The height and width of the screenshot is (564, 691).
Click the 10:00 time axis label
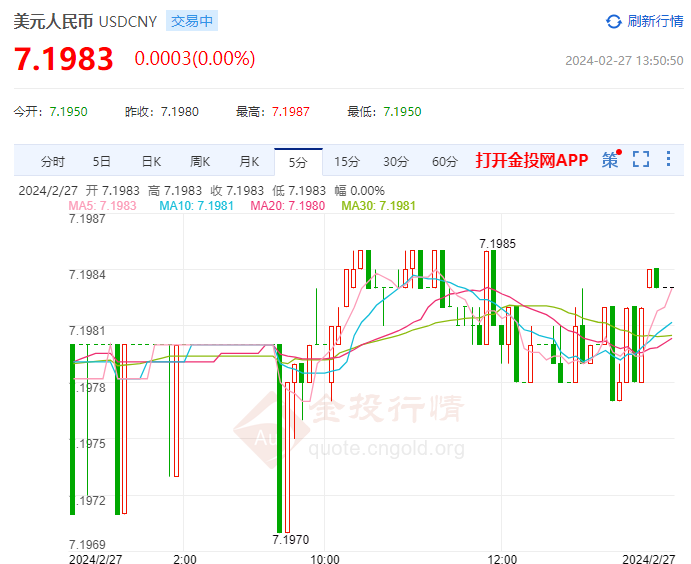click(325, 559)
